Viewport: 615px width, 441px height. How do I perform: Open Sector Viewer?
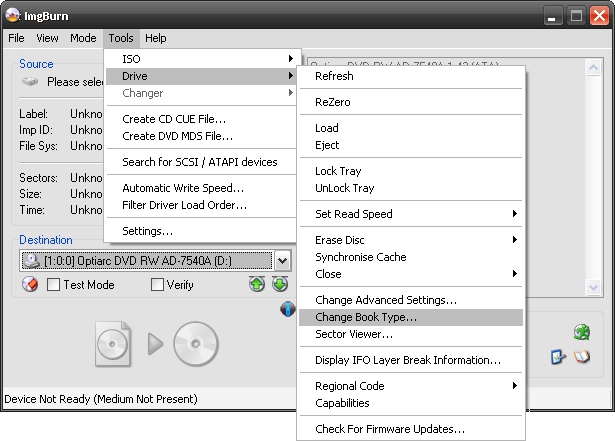[x=411, y=334]
